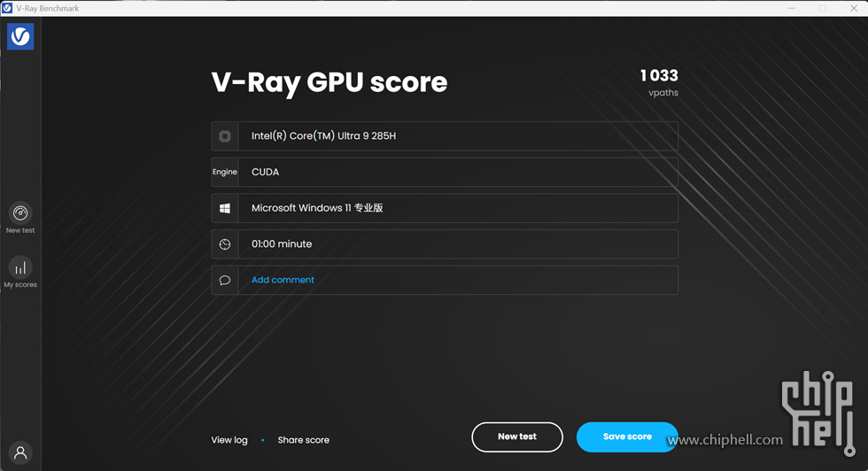868x471 pixels.
Task: Open View log link
Action: tap(229, 440)
